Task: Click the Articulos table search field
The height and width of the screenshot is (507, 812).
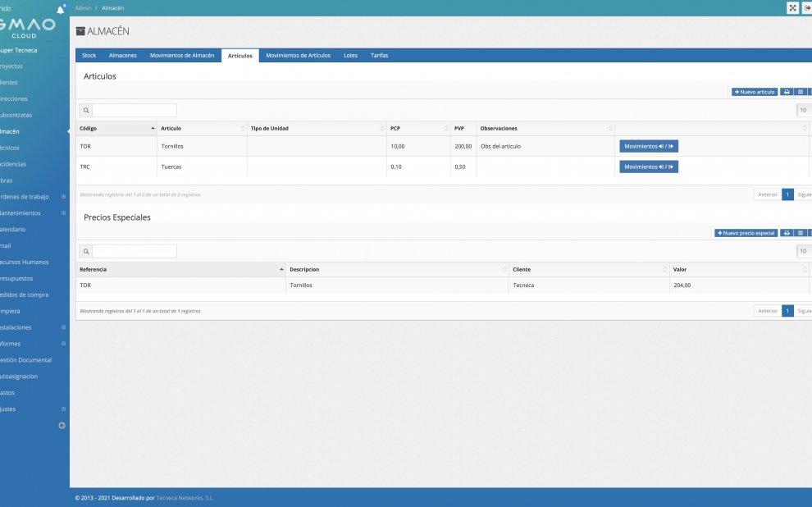Action: pyautogui.click(x=134, y=110)
